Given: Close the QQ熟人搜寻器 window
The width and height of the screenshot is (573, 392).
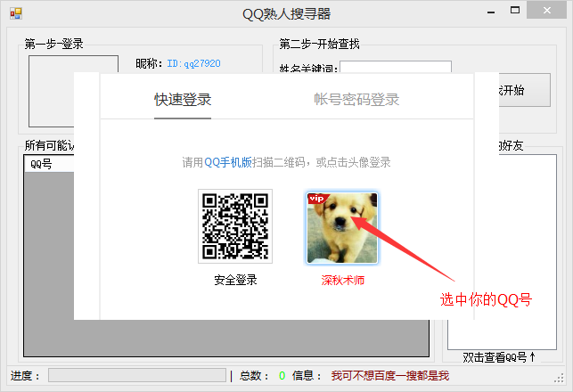Looking at the screenshot, I should click(x=546, y=10).
